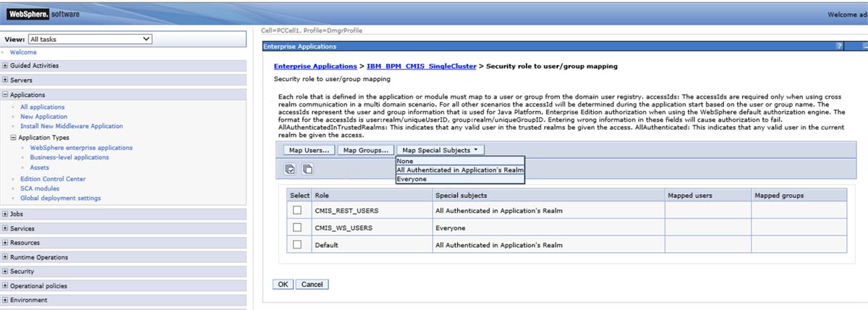Click Everyone cell in CMIS_WS_USERS row
The width and height of the screenshot is (868, 310).
[548, 227]
